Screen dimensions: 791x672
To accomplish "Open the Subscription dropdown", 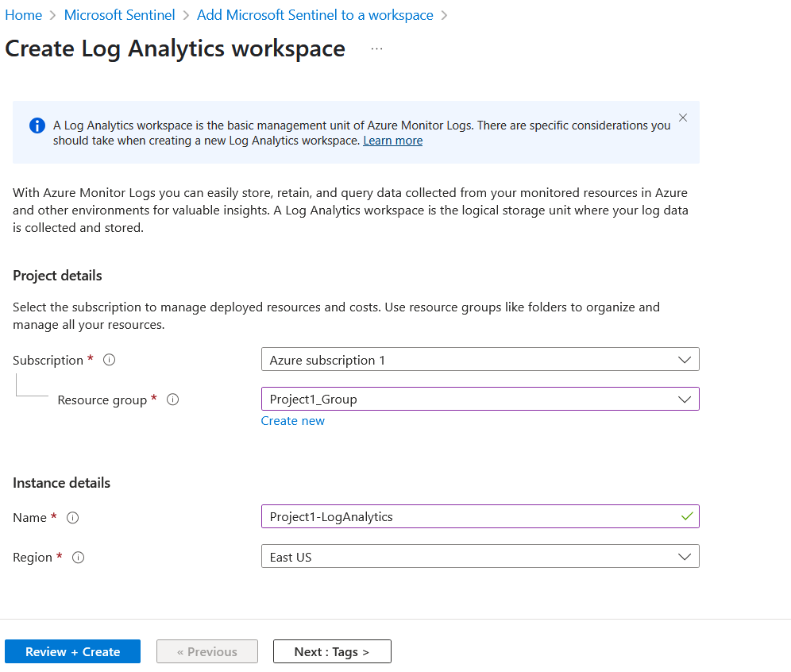I will coord(480,359).
